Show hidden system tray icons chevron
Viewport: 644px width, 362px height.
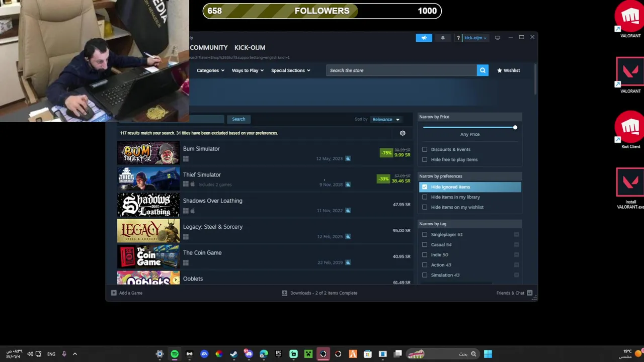coord(75,354)
